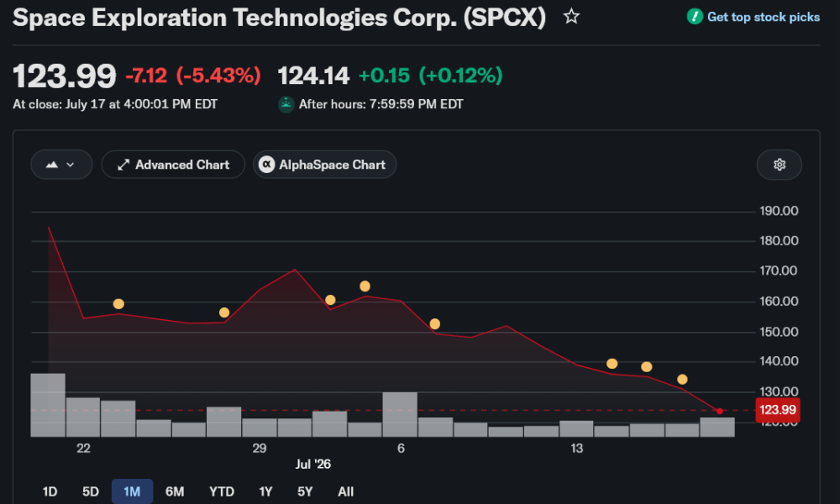Click the last event dot, just before the line's red end point
The width and height of the screenshot is (840, 504).
pyautogui.click(x=682, y=379)
